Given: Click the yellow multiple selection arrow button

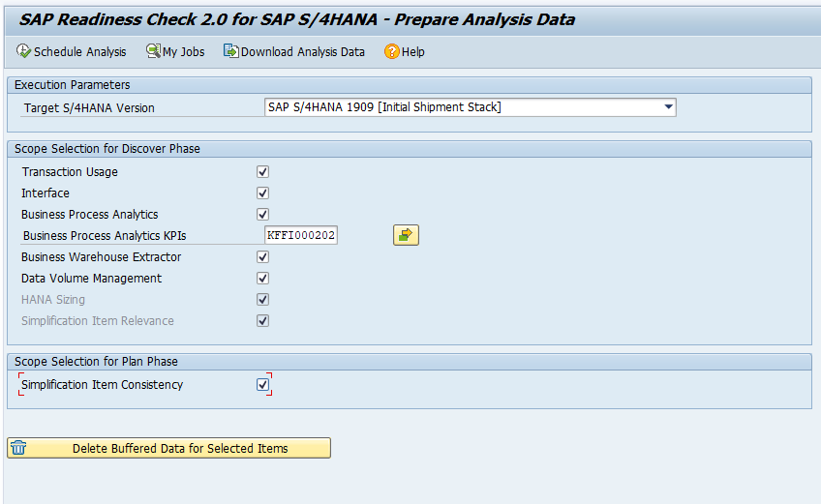Looking at the screenshot, I should point(406,235).
